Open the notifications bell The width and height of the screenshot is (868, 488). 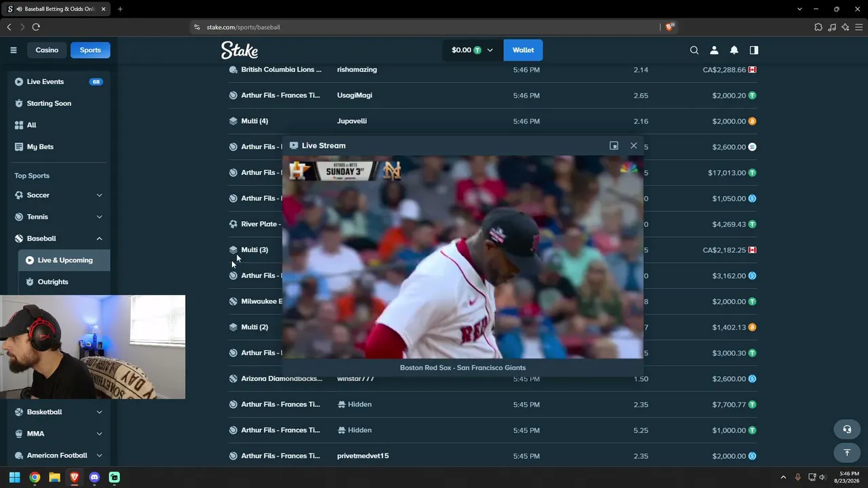click(x=734, y=50)
